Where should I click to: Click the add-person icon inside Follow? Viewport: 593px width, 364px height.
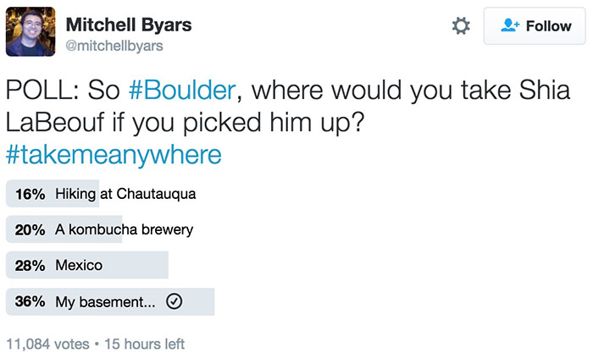[x=508, y=26]
